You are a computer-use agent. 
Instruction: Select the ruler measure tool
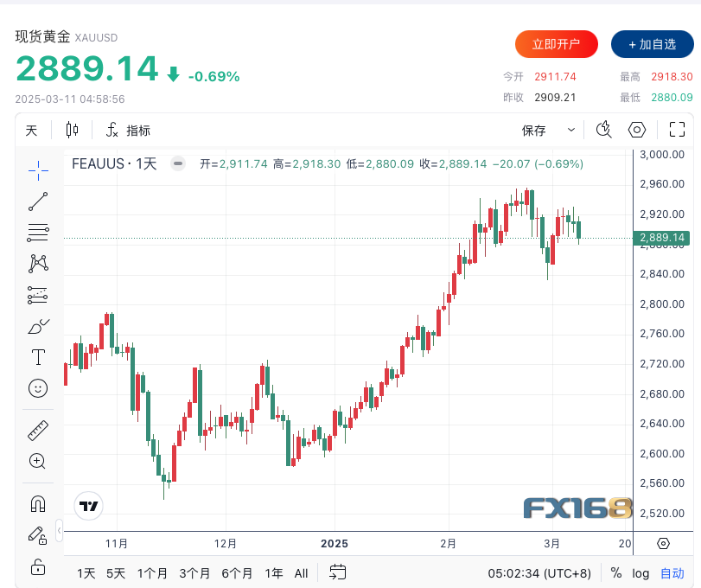coord(38,431)
